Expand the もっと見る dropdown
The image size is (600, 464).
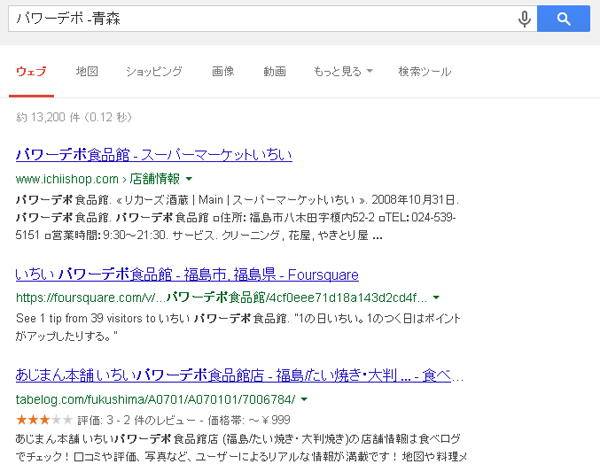(343, 72)
